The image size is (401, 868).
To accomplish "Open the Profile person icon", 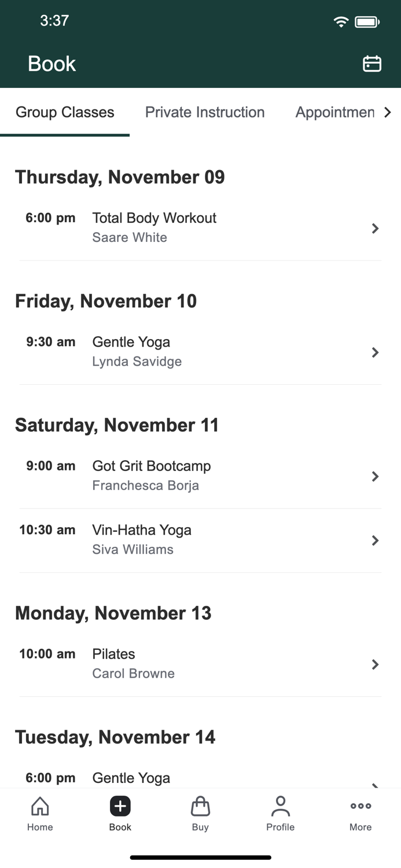I will pyautogui.click(x=280, y=806).
